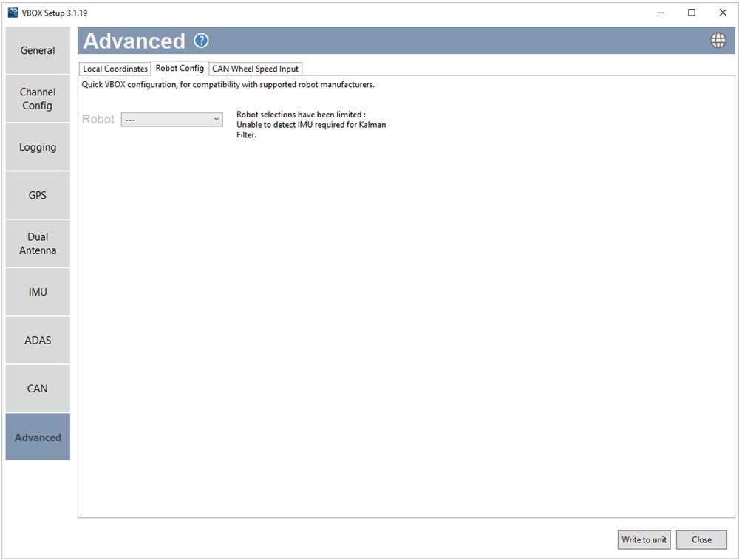The width and height of the screenshot is (739, 560).
Task: Click the Write to unit button
Action: [643, 539]
